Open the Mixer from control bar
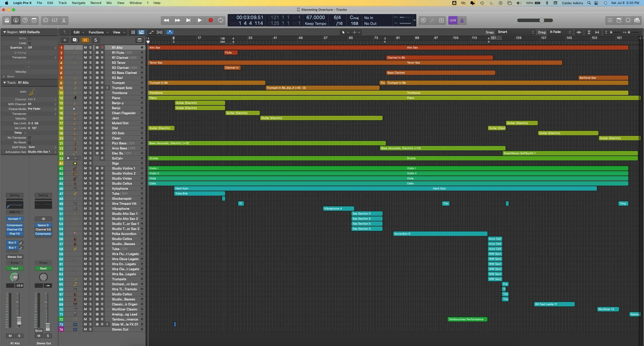 (x=55, y=20)
